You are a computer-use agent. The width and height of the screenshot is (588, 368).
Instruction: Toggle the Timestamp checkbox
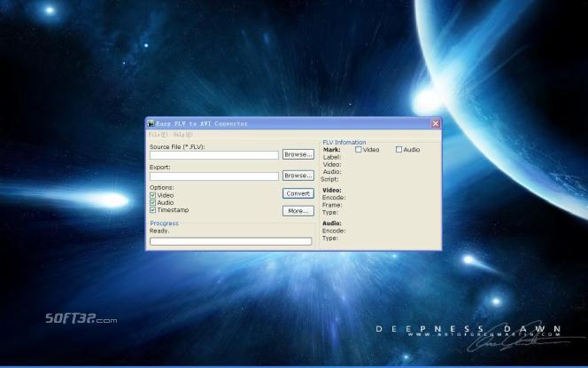tap(152, 210)
